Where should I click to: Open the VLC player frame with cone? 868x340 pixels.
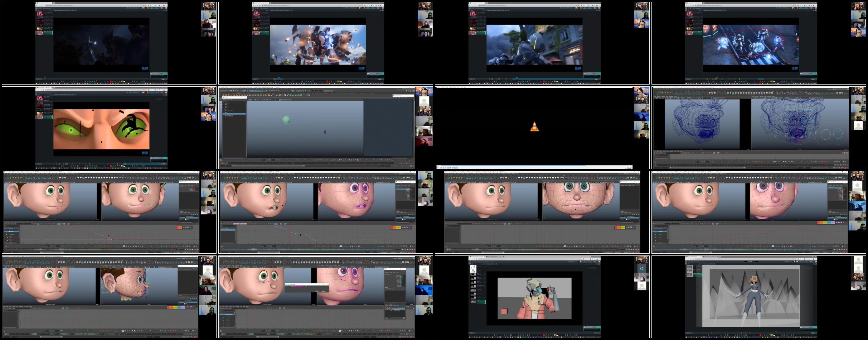tap(542, 128)
